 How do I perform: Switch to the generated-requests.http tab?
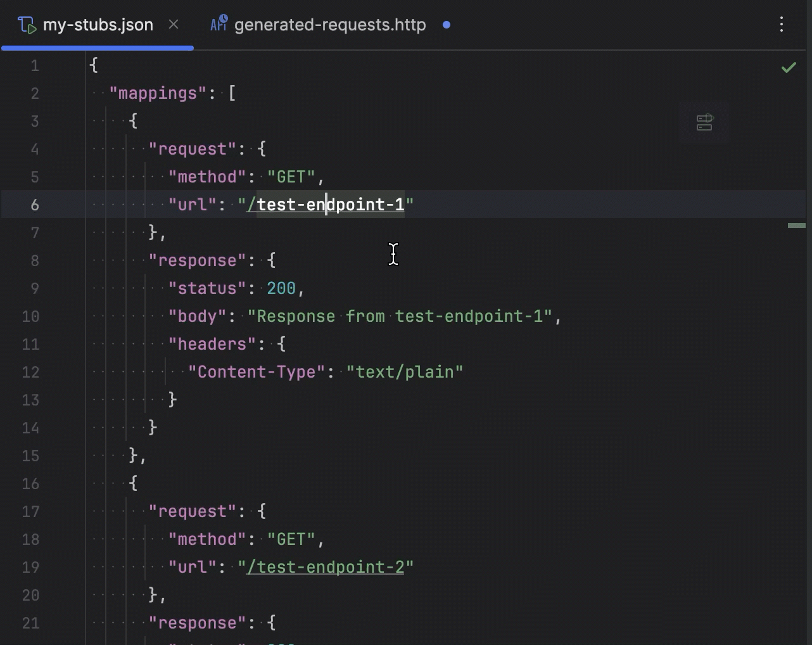tap(329, 24)
